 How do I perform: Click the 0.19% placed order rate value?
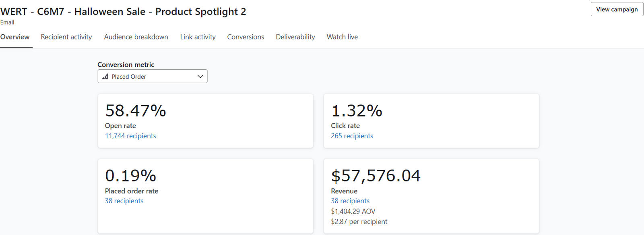coord(130,176)
